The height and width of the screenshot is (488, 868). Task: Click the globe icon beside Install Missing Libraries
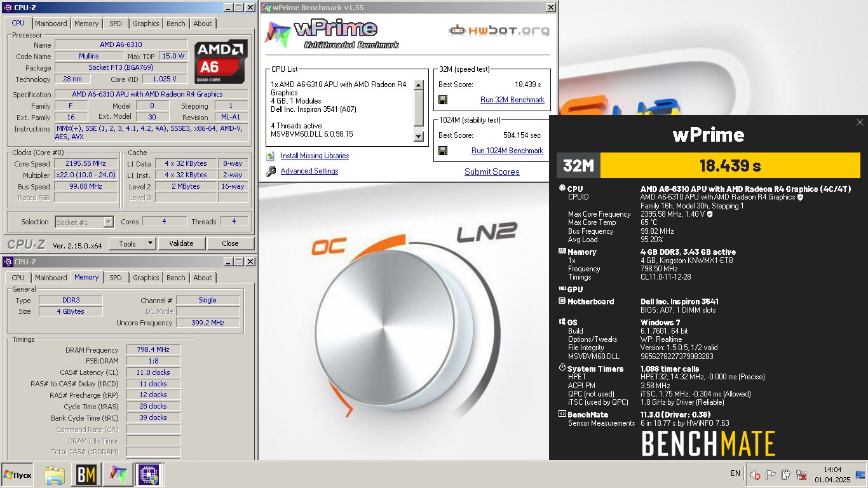pyautogui.click(x=271, y=156)
